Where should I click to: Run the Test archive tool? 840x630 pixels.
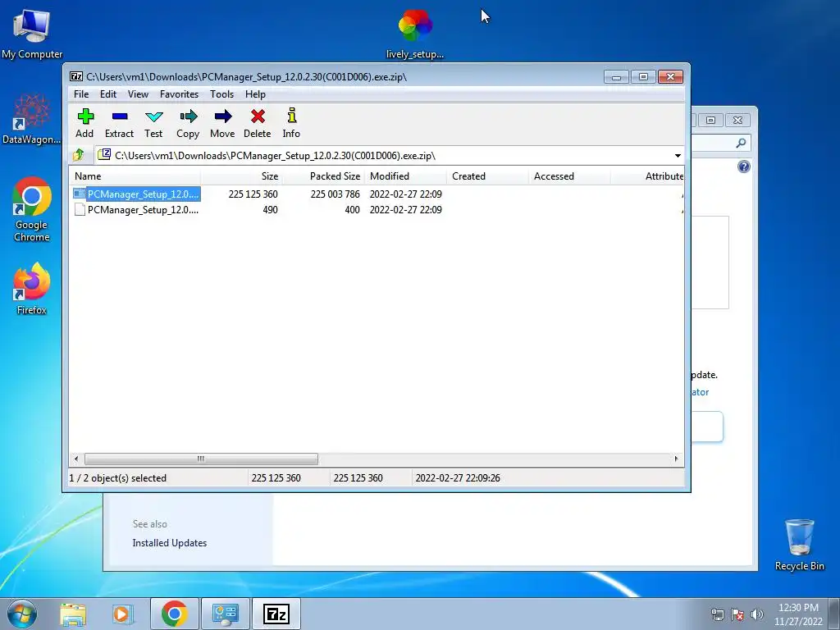(153, 116)
